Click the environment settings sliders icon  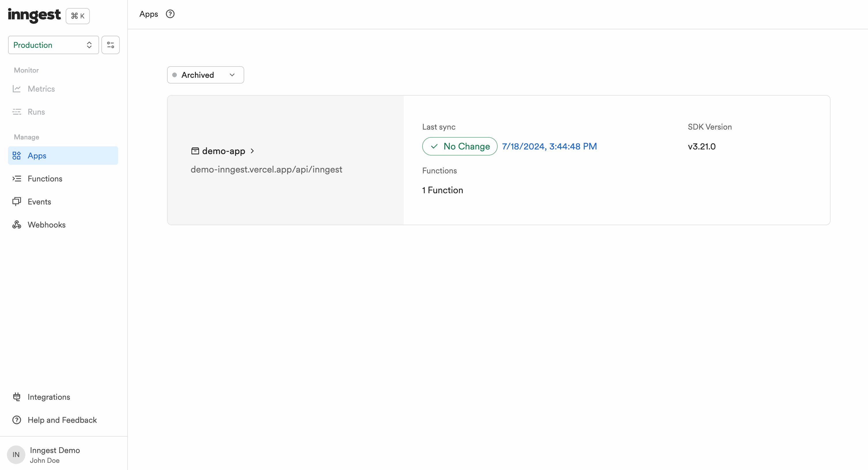[x=111, y=45]
